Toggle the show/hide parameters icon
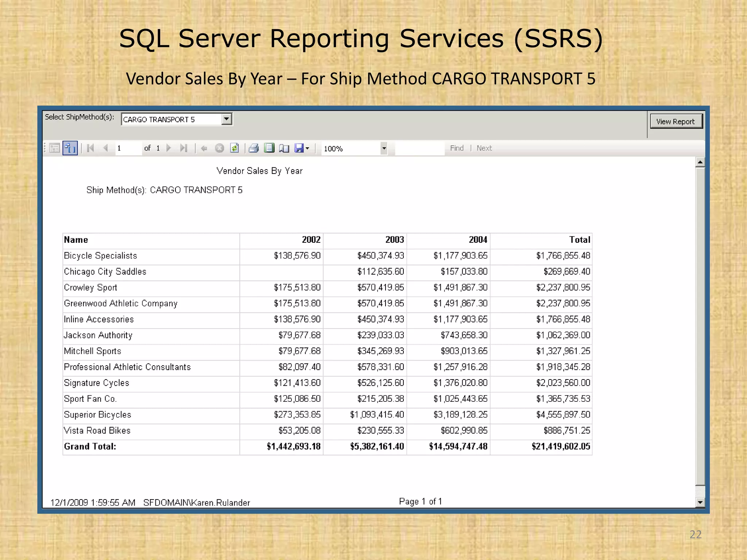Image resolution: width=747 pixels, height=560 pixels. point(70,148)
